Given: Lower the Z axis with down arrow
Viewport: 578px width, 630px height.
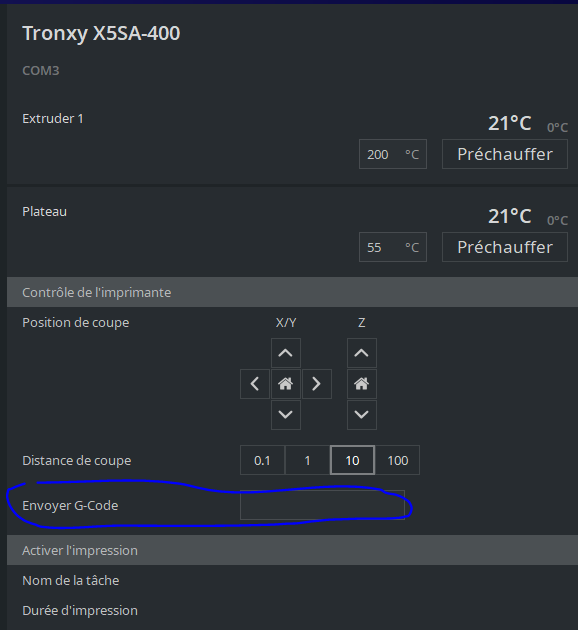Looking at the screenshot, I should (362, 415).
